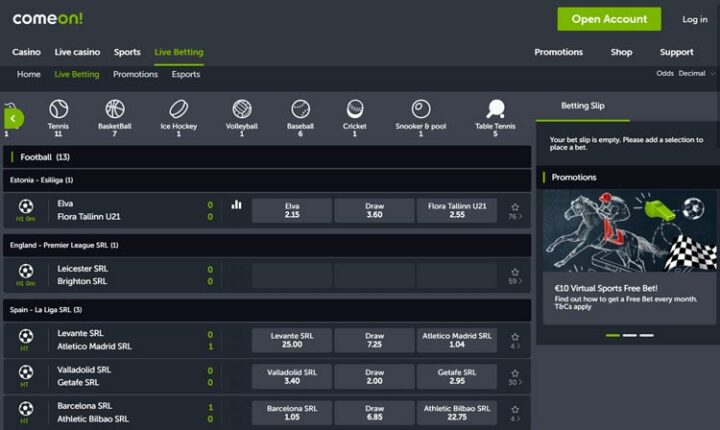Bet on Barcelona SRL at 1.05
The height and width of the screenshot is (430, 720).
pos(292,413)
